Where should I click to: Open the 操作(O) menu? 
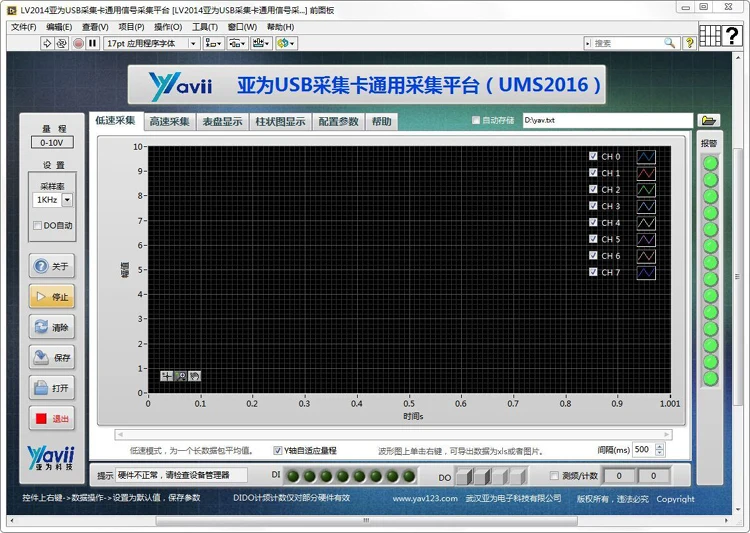tap(168, 27)
